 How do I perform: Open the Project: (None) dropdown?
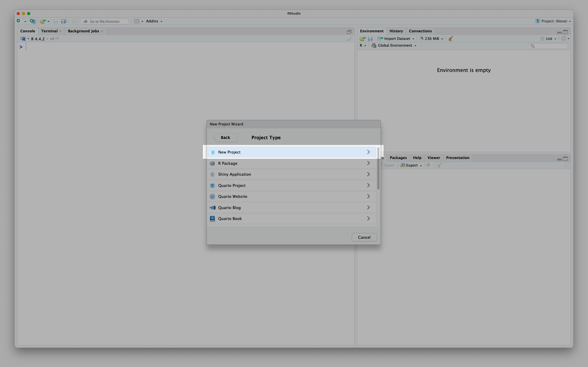[x=553, y=21]
